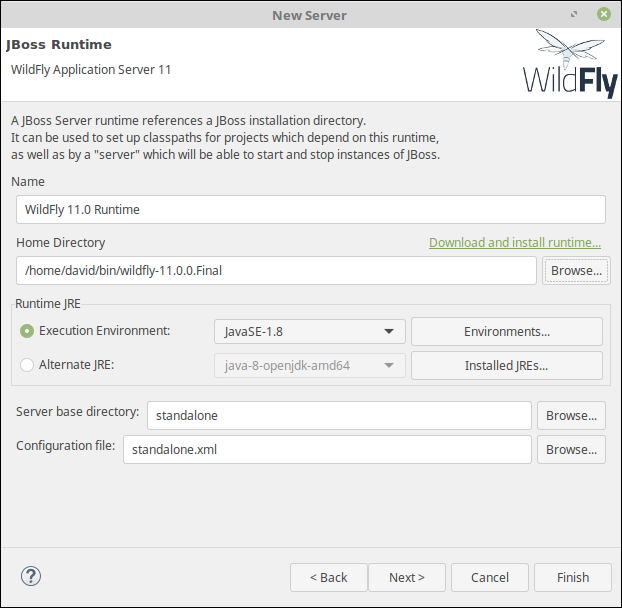Click the window restore icon in title bar

point(574,15)
